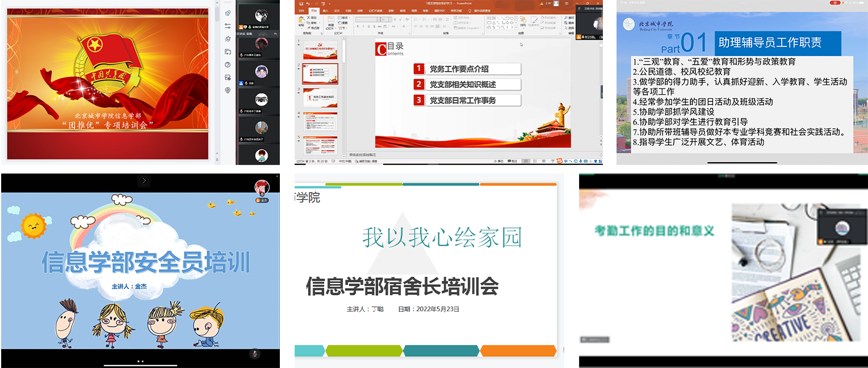Click the Quick Styles (快速样式) icon
This screenshot has width=868, height=368.
(x=534, y=20)
